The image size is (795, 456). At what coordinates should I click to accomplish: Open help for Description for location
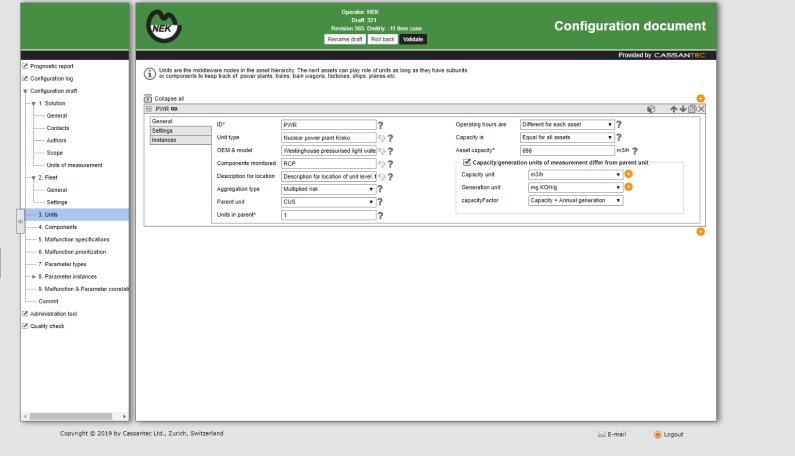point(390,177)
